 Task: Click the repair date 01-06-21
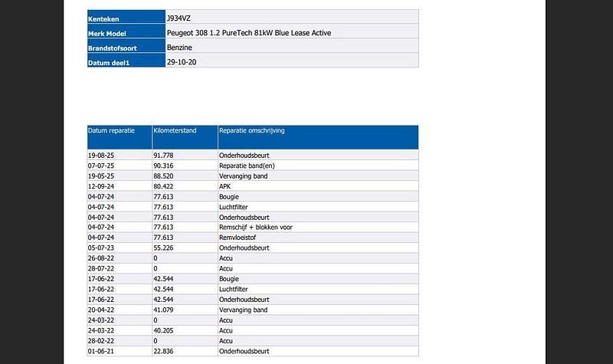tap(102, 352)
